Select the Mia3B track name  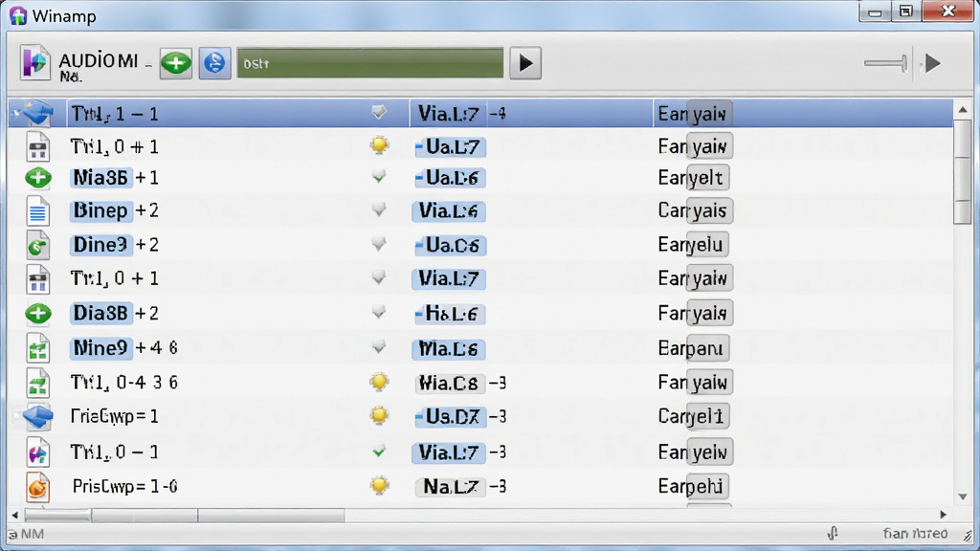(x=100, y=178)
